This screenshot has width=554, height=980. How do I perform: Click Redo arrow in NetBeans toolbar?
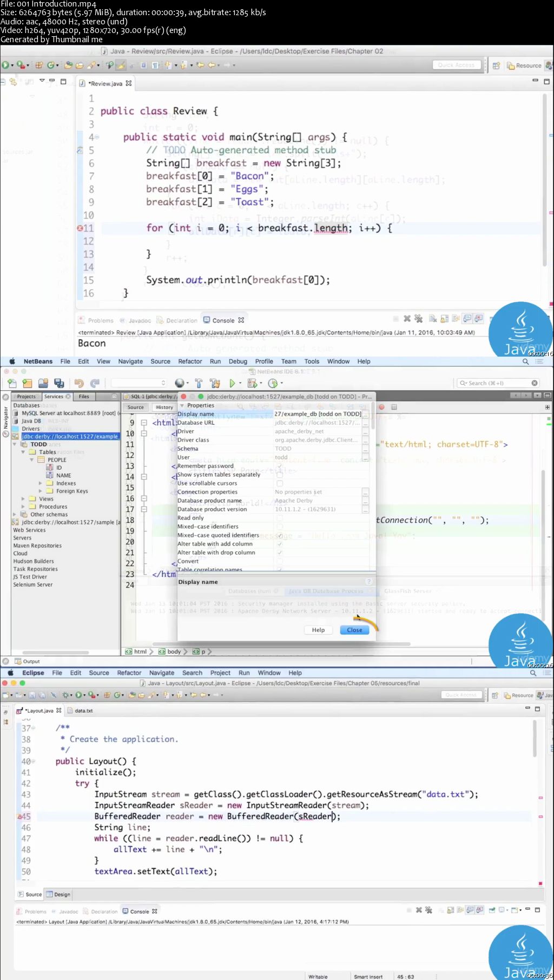click(x=95, y=383)
